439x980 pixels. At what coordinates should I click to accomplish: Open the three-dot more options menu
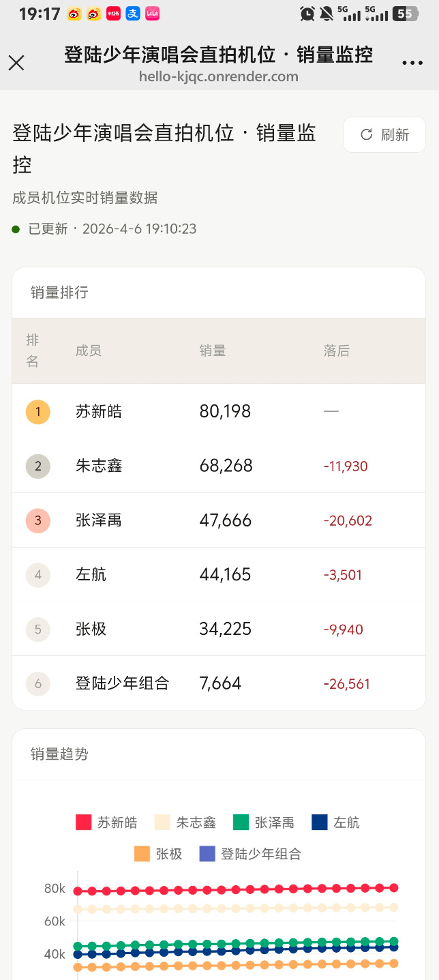pos(412,62)
